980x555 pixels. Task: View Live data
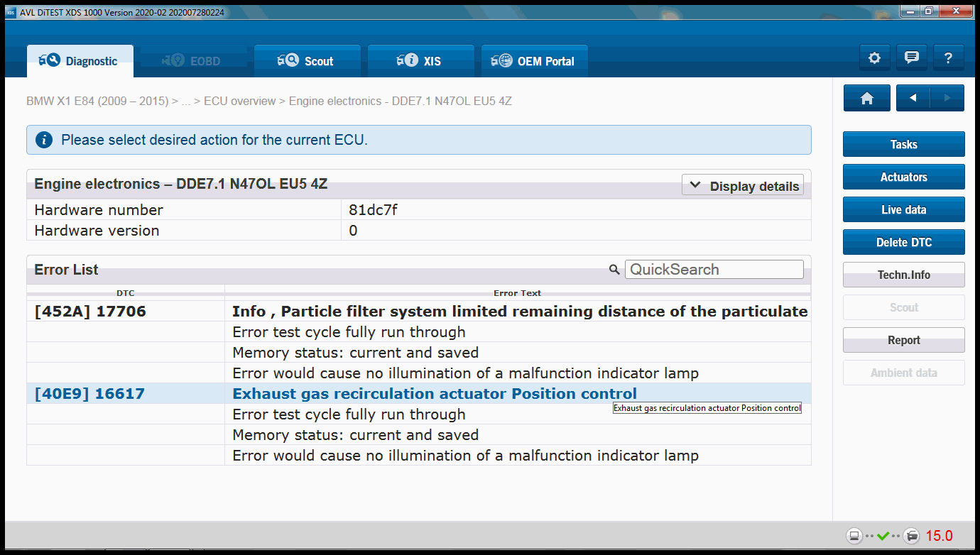904,209
